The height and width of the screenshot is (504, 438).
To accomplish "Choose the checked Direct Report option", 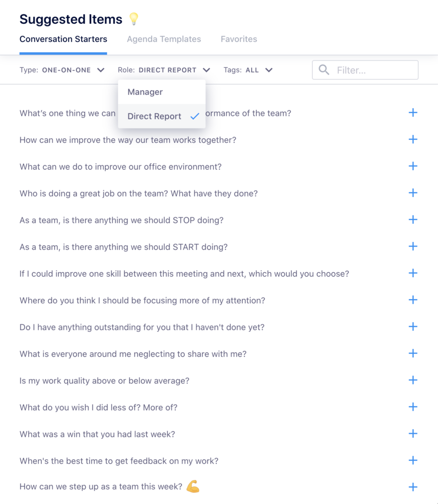I will [x=162, y=116].
